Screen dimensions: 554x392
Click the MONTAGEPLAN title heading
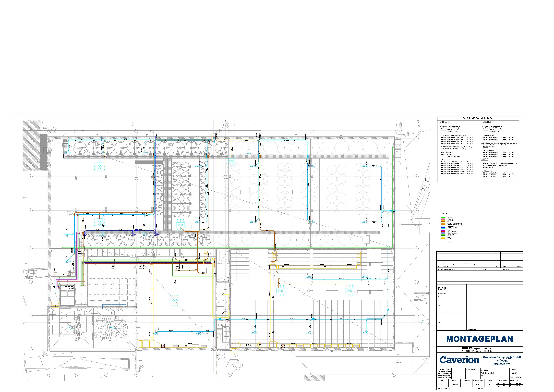pyautogui.click(x=480, y=339)
